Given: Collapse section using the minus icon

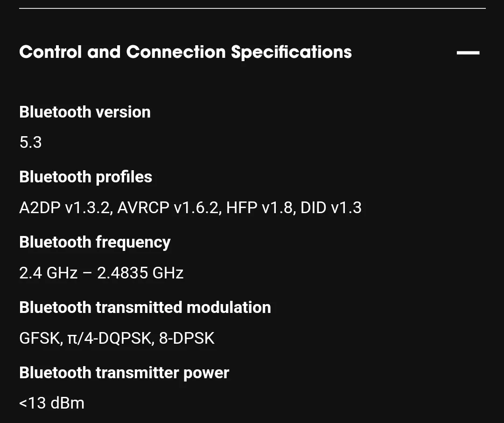Looking at the screenshot, I should (468, 53).
